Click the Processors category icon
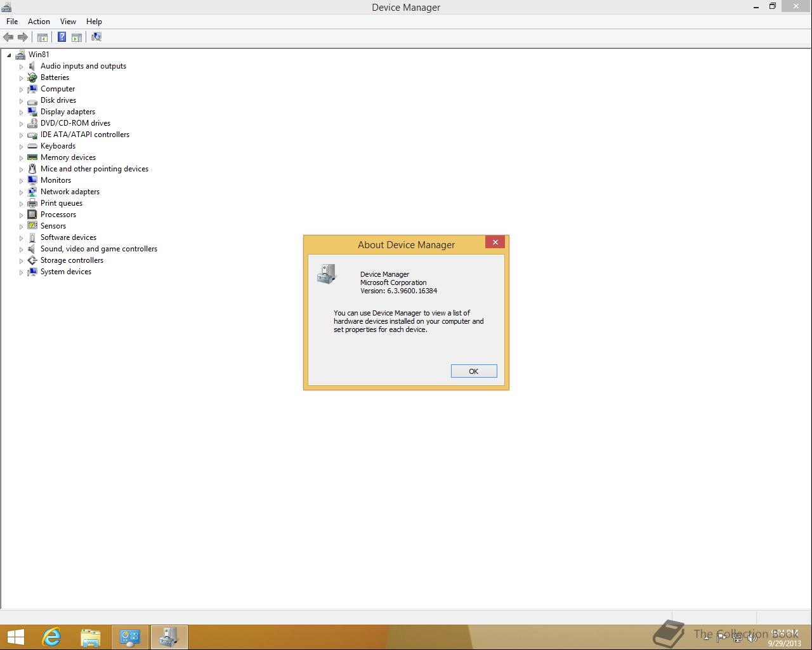Viewport: 812px width, 650px height. pos(32,215)
